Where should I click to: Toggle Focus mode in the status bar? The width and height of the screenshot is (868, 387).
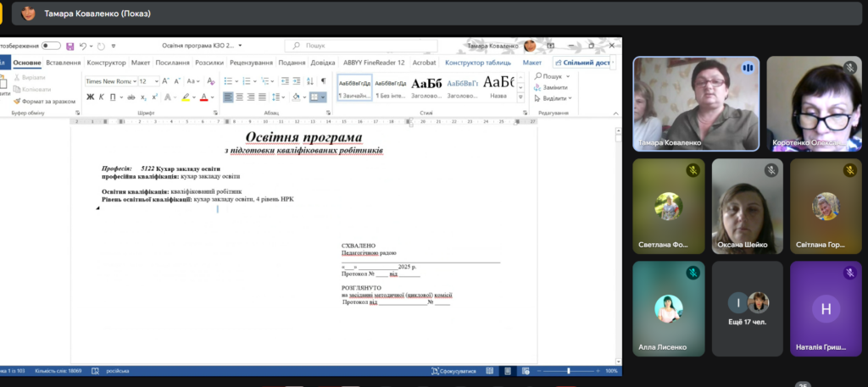pyautogui.click(x=453, y=370)
